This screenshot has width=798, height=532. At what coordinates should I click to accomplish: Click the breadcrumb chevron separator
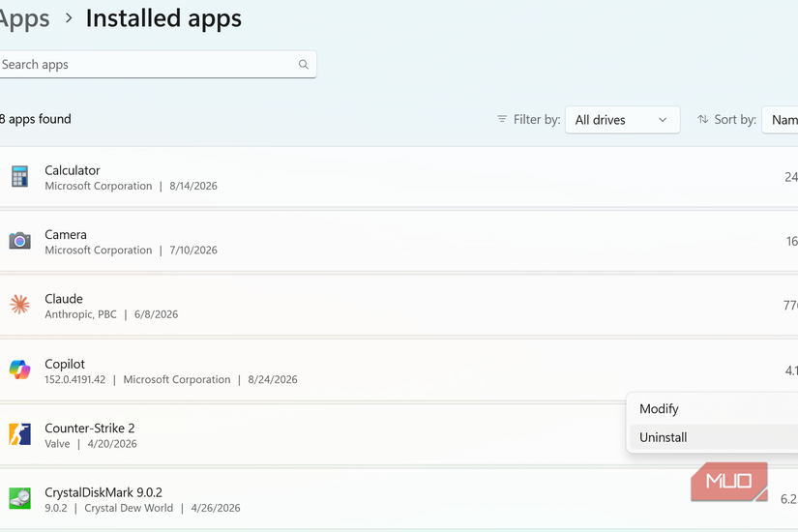[x=69, y=18]
